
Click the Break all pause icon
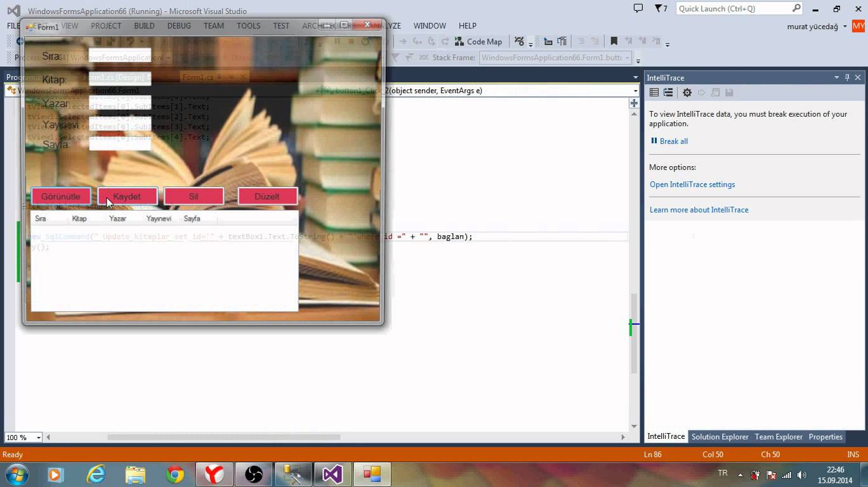(654, 141)
